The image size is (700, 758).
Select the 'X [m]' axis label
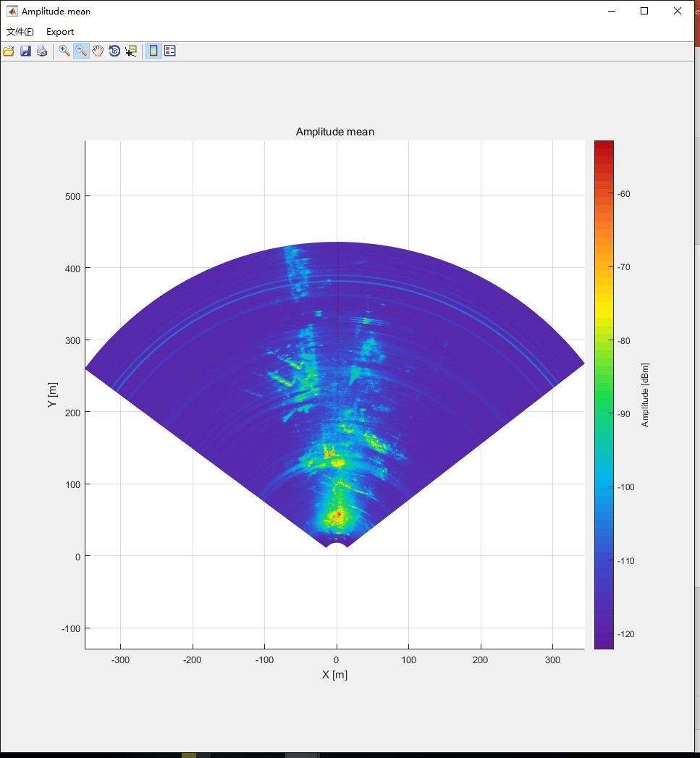334,675
